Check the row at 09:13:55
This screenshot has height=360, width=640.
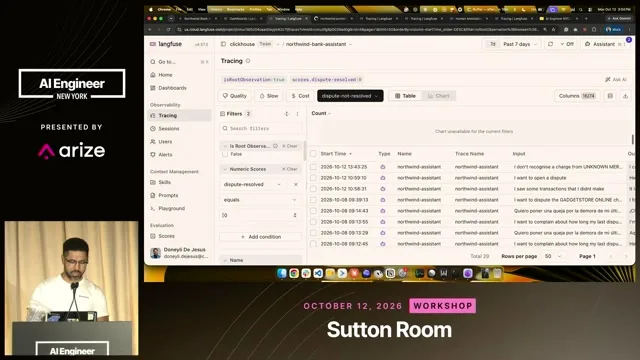[313, 222]
